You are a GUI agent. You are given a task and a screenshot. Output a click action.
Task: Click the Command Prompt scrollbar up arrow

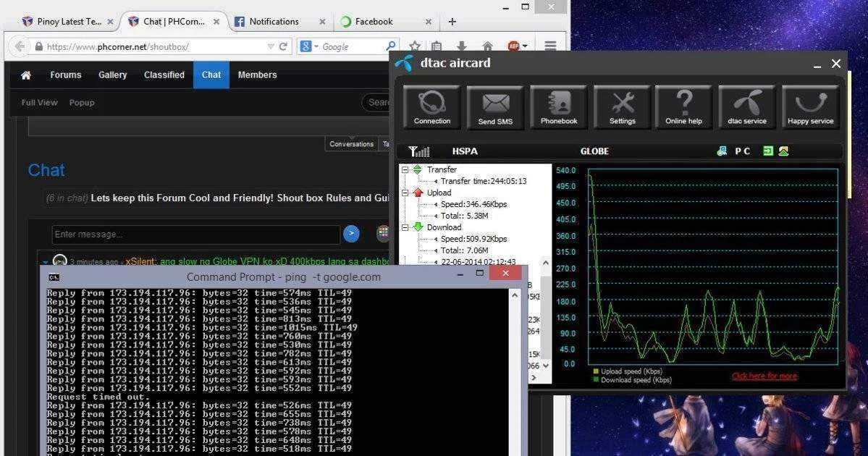pyautogui.click(x=514, y=295)
